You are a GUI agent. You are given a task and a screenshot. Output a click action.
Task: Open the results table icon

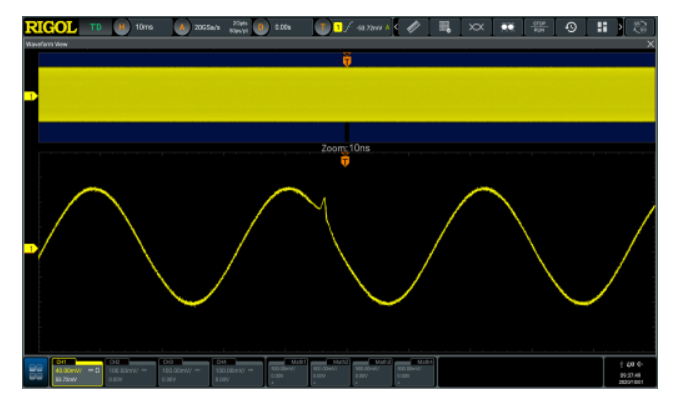click(444, 27)
